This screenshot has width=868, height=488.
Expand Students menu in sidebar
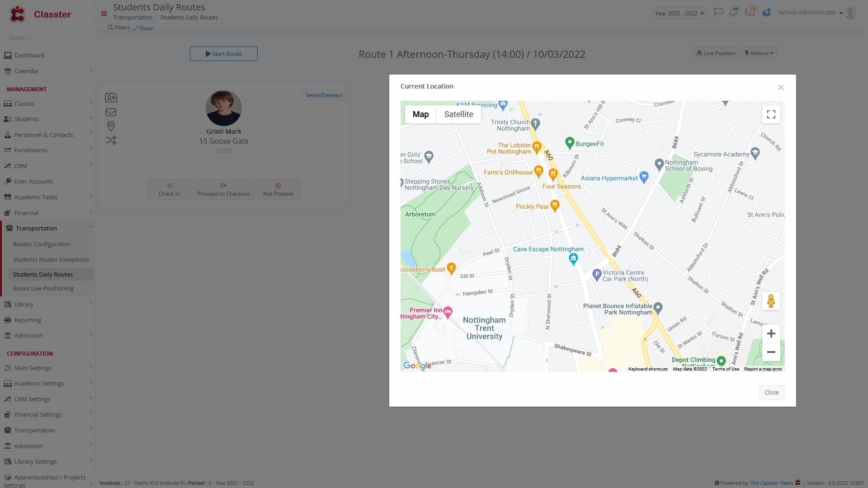click(x=47, y=119)
